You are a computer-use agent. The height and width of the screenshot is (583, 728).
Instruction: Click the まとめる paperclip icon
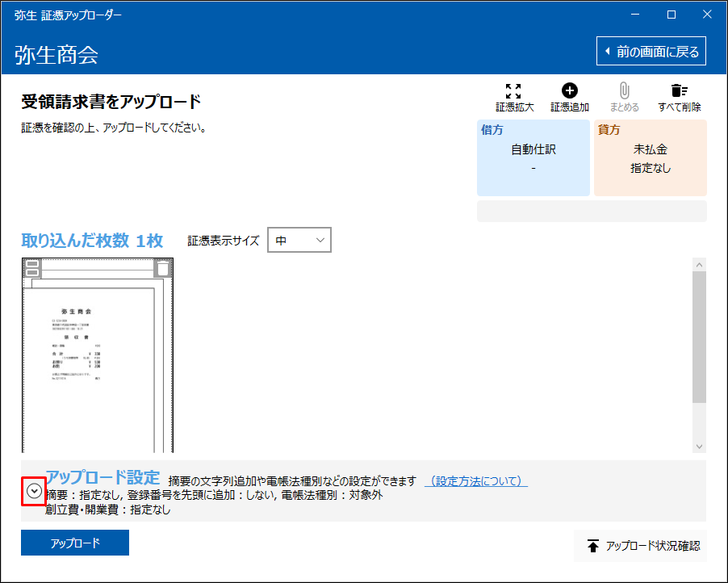pos(625,90)
